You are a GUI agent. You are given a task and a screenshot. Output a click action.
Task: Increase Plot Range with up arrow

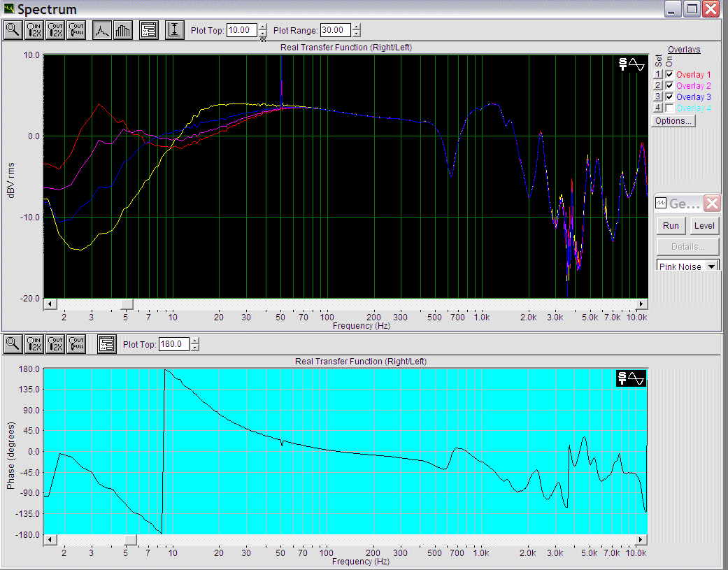click(x=356, y=27)
